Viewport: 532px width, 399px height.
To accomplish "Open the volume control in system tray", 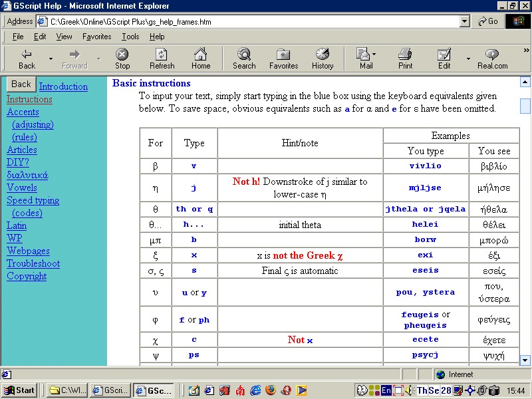I will click(x=409, y=390).
